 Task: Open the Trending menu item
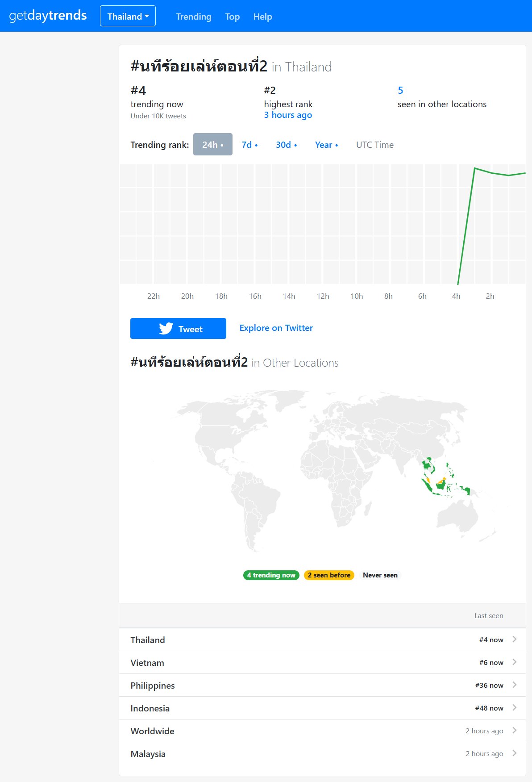tap(194, 17)
